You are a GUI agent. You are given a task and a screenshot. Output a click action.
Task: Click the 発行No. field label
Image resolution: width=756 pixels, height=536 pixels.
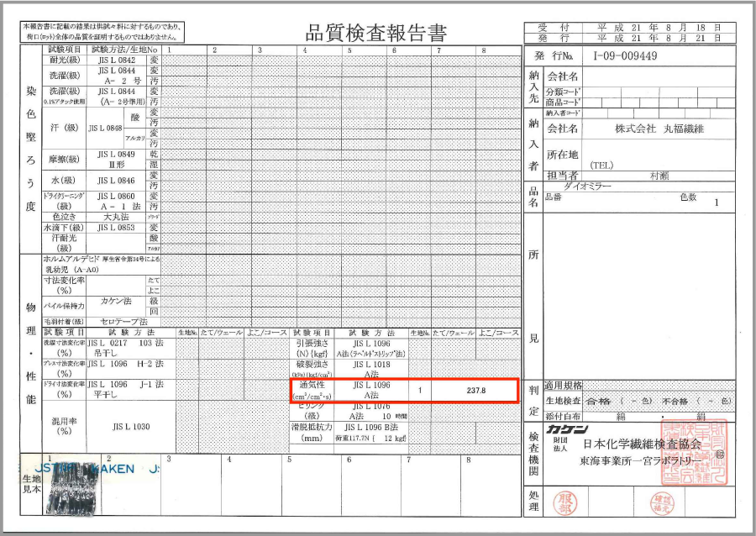click(x=554, y=56)
